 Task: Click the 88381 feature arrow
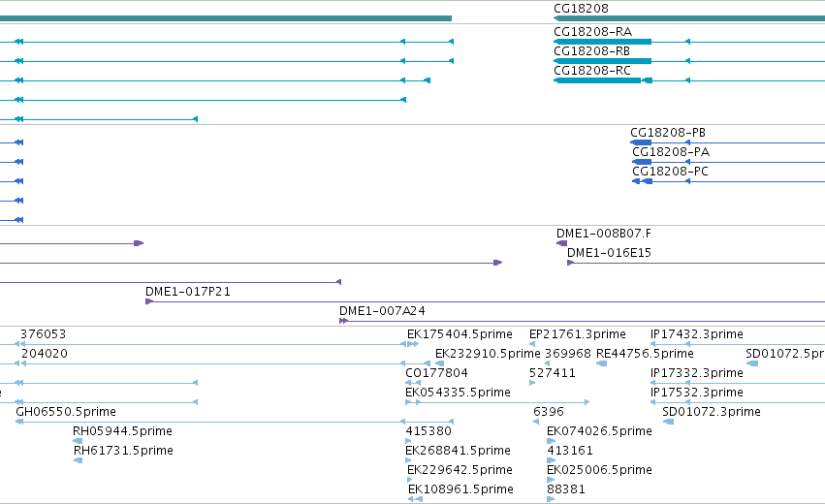click(551, 499)
